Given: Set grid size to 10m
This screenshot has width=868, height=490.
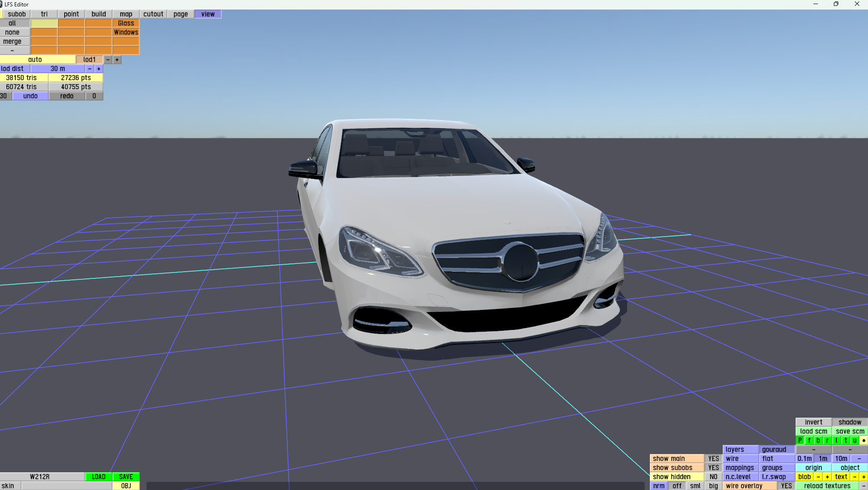Looking at the screenshot, I should [x=841, y=459].
